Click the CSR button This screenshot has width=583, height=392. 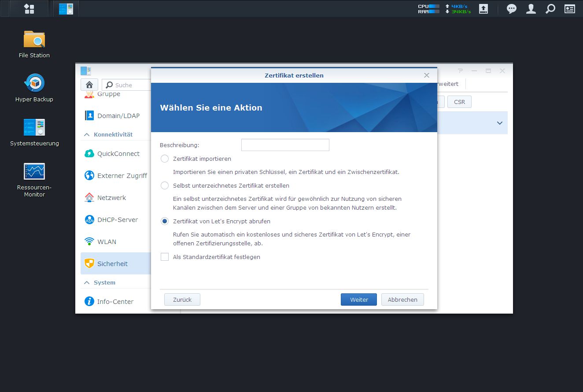pyautogui.click(x=459, y=102)
